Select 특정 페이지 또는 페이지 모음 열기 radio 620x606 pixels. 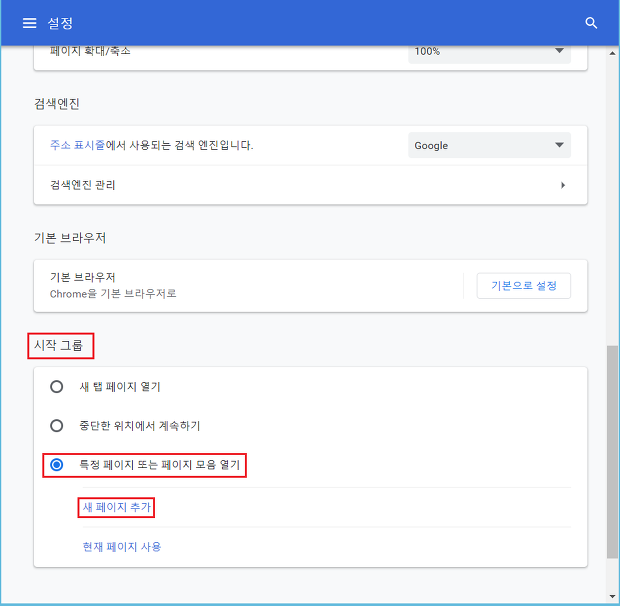(x=57, y=464)
